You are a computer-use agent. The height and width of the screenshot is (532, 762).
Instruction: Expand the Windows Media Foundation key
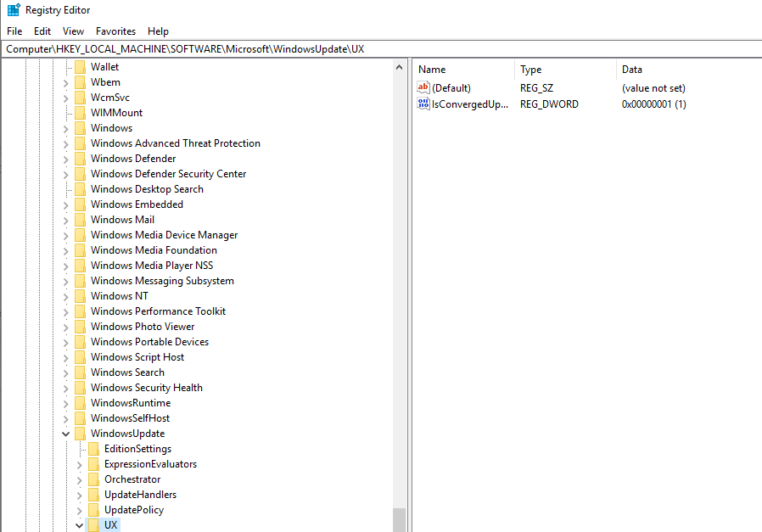65,250
